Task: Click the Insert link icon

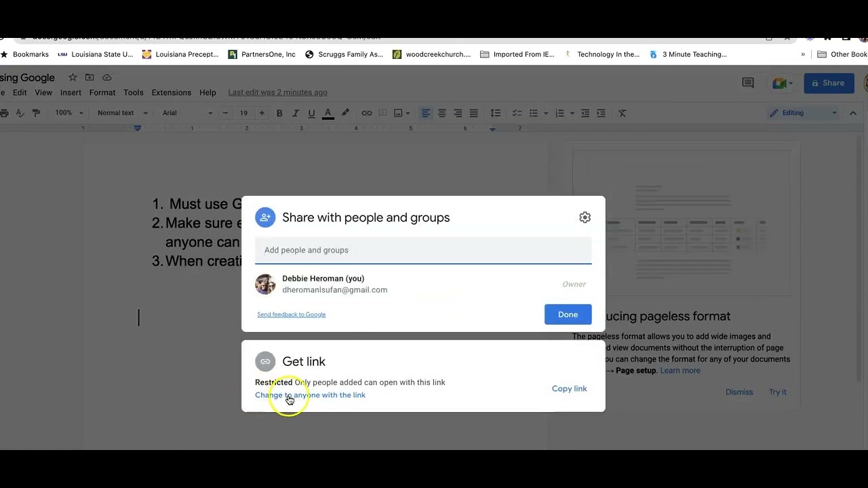Action: [x=367, y=113]
